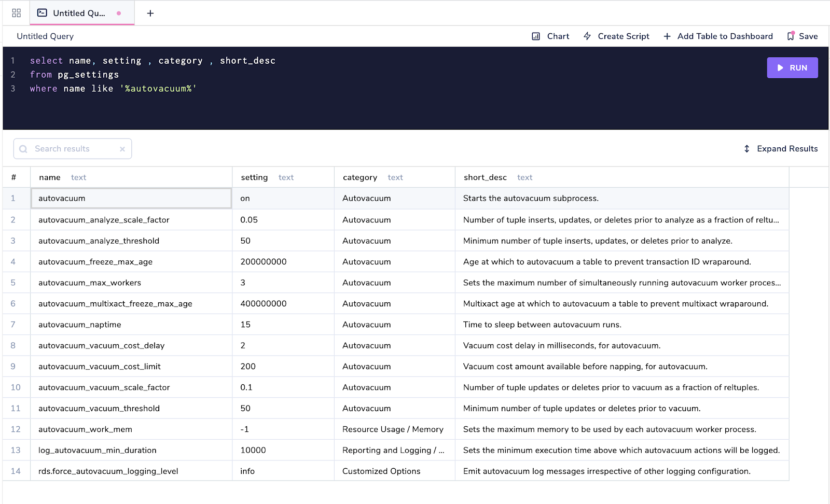830x504 pixels.
Task: Run the query with RUN button
Action: 792,68
